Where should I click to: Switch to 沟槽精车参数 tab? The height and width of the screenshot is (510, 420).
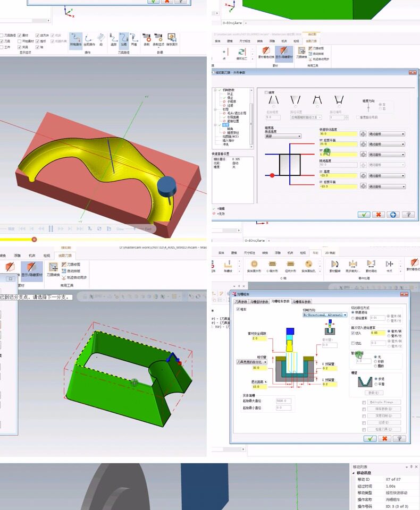pyautogui.click(x=301, y=302)
